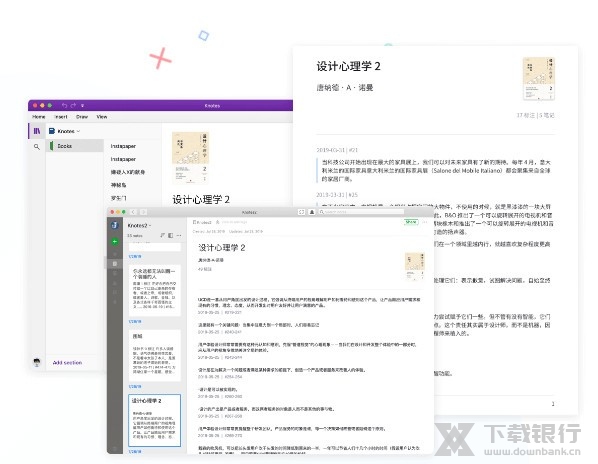Click the user avatar in OneNote window
This screenshot has height=464, width=598.
click(37, 362)
